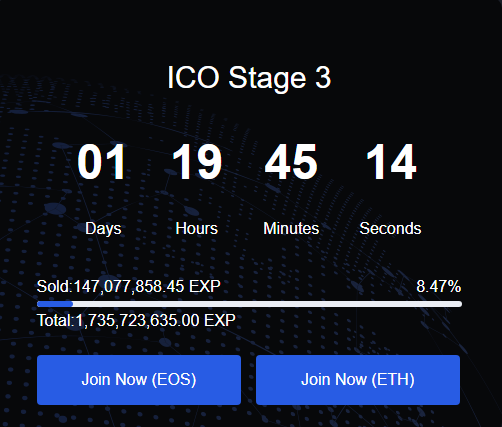Click the Join Now (ETH) button
502x427 pixels.
[358, 380]
